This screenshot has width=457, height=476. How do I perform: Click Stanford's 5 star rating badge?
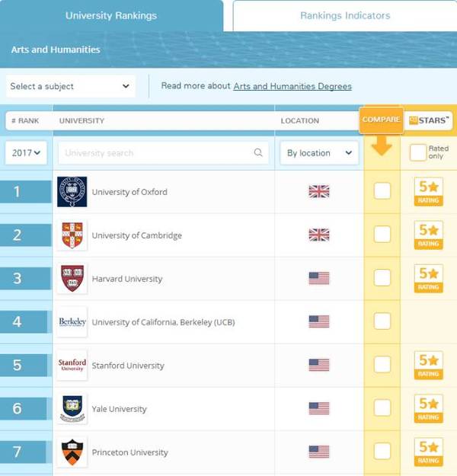tap(429, 366)
